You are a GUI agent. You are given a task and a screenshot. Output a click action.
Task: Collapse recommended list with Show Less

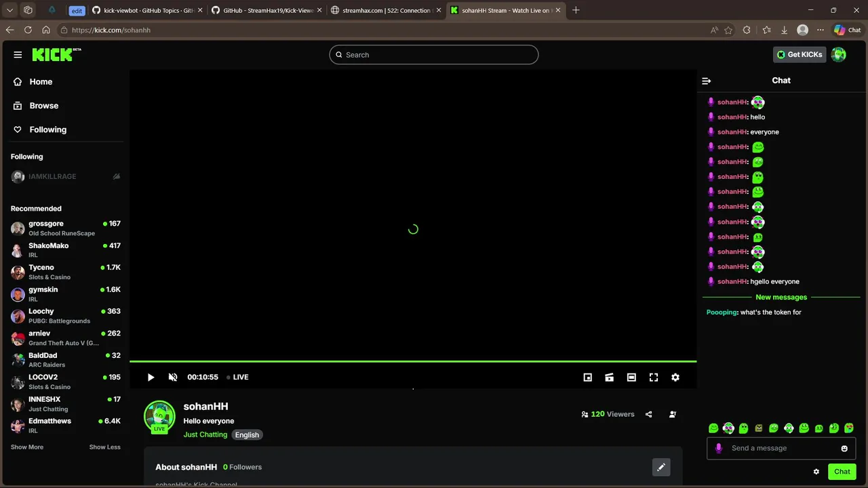point(105,447)
